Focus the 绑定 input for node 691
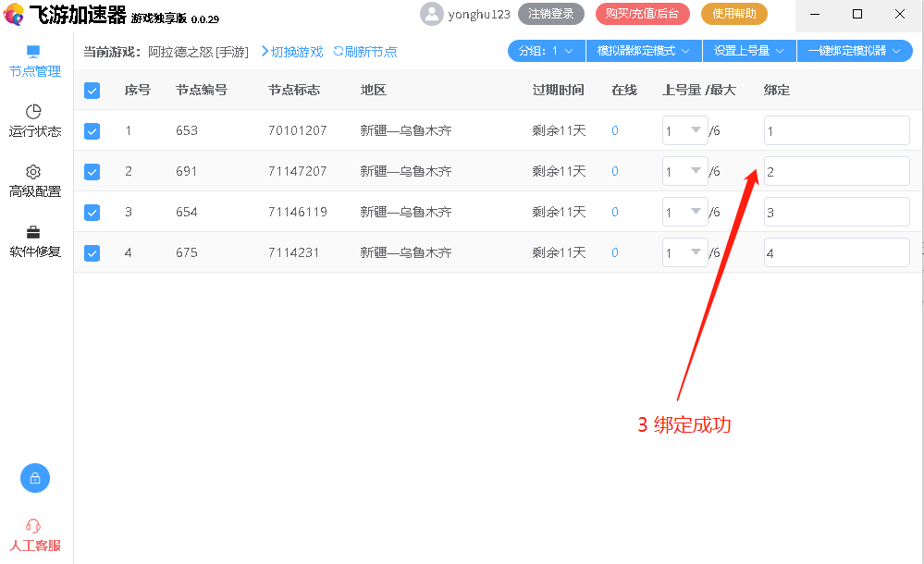The image size is (924, 564). point(837,171)
